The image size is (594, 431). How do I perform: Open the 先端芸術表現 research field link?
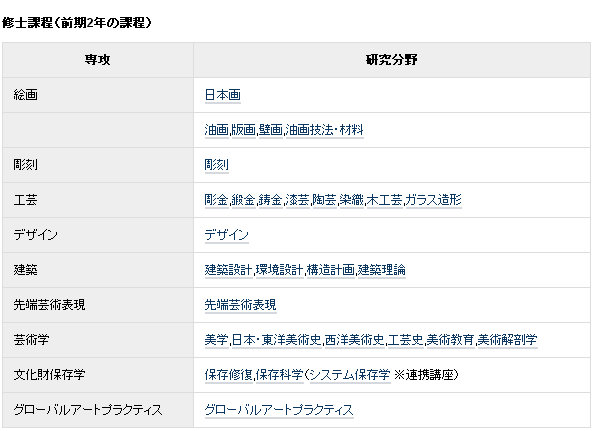pos(241,305)
